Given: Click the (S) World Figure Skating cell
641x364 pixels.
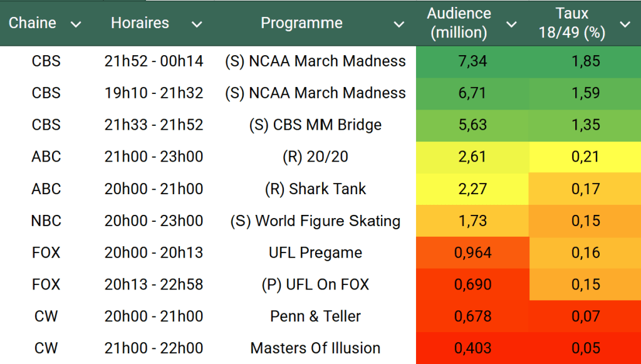Looking at the screenshot, I should tap(315, 221).
